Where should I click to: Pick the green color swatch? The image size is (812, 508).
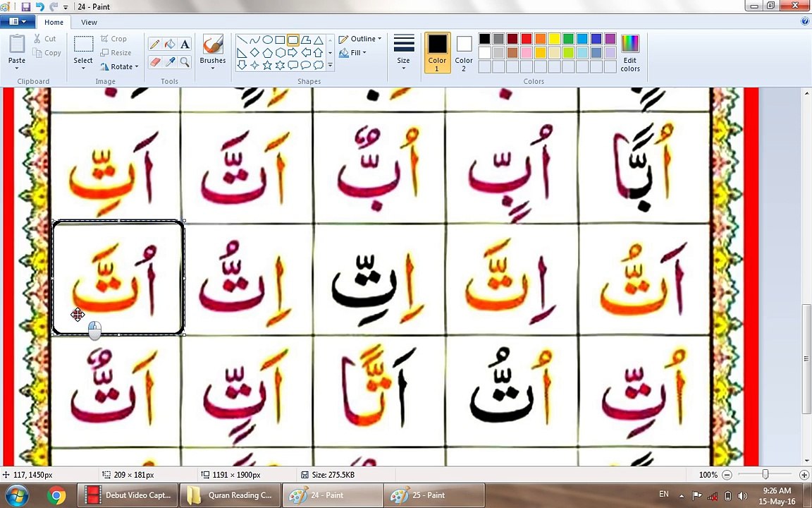(568, 39)
